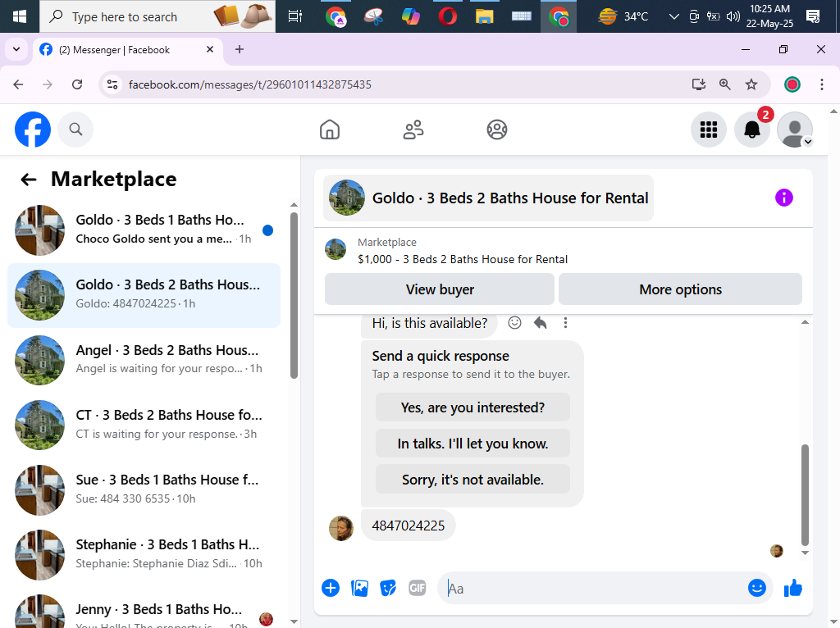Open Task View on the taskbar
The width and height of the screenshot is (840, 628).
tap(295, 16)
